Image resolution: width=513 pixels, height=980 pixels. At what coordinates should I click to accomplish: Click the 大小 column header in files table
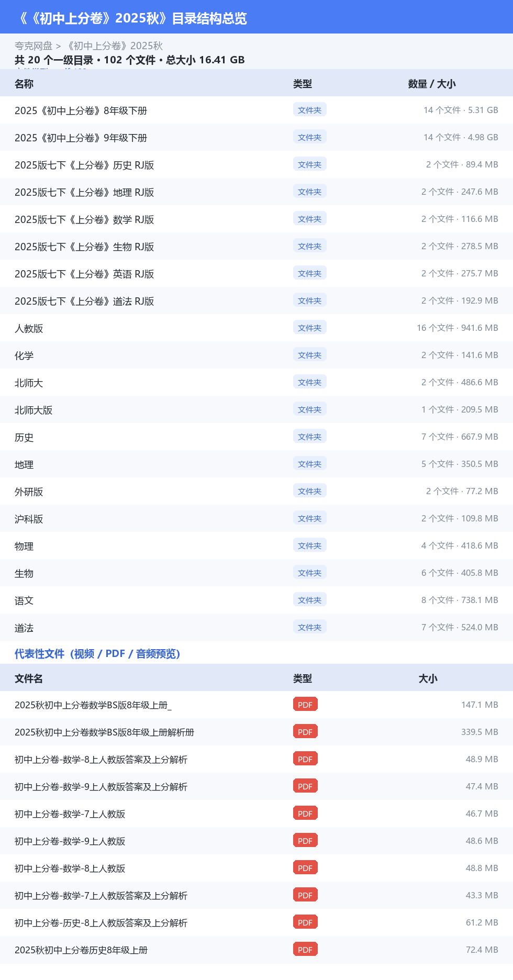(428, 678)
